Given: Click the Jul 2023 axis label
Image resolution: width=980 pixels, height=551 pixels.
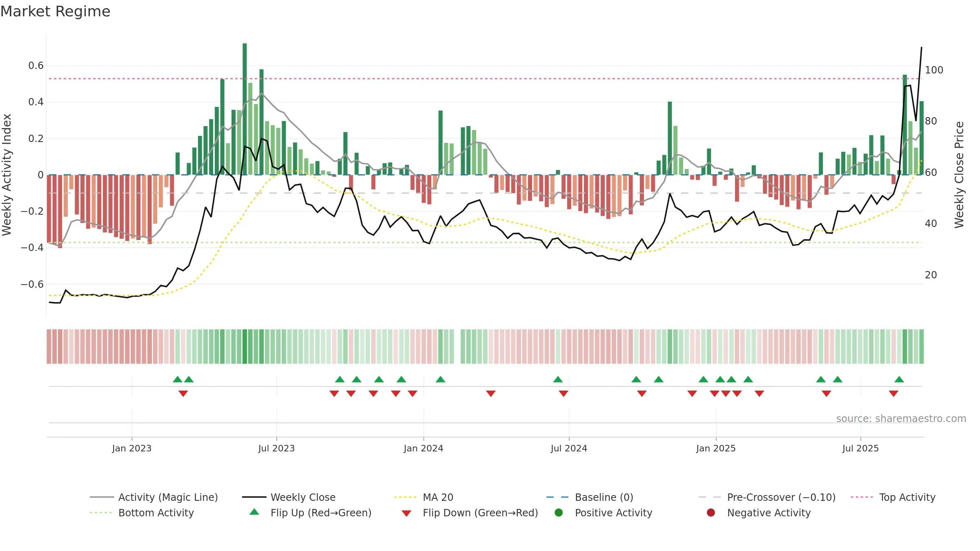Looking at the screenshot, I should point(276,448).
